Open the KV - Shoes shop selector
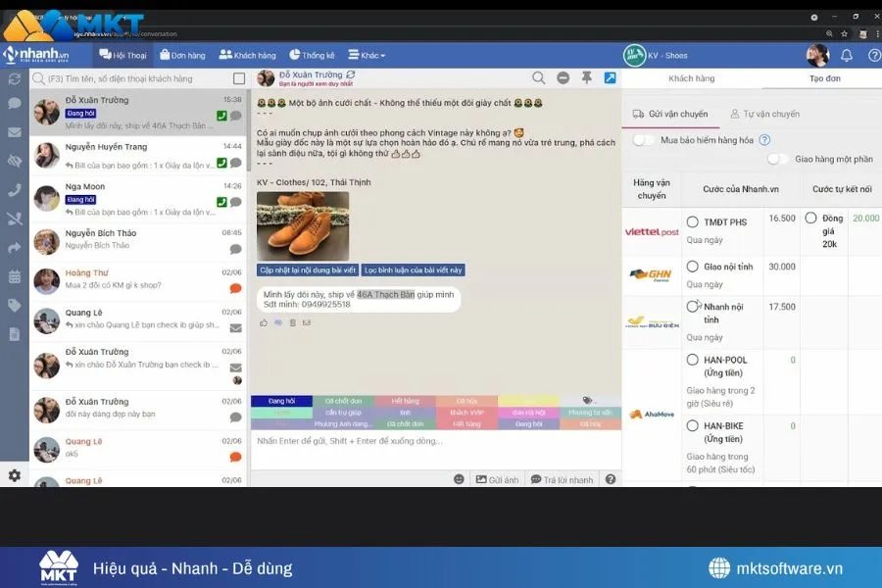Screen dimensions: 882x588 (x=660, y=55)
